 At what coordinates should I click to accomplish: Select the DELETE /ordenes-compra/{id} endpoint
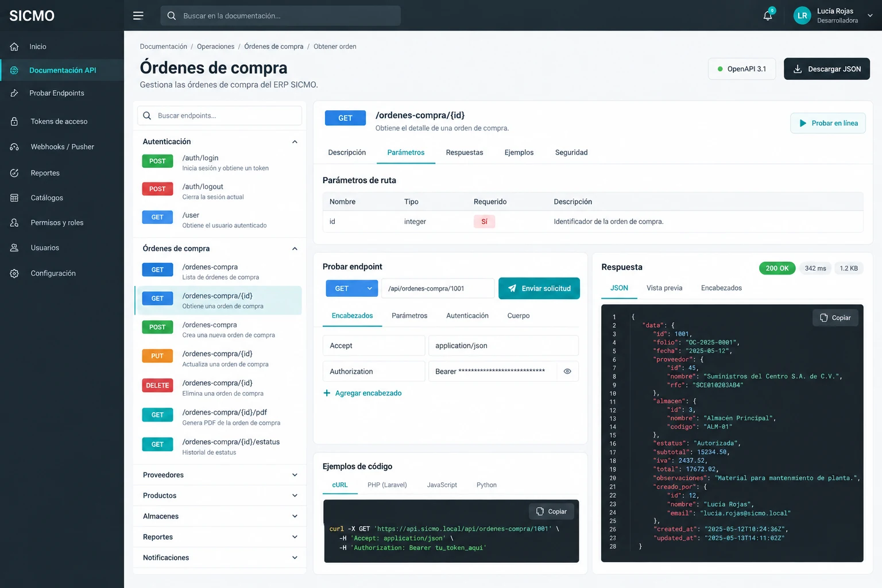point(218,388)
